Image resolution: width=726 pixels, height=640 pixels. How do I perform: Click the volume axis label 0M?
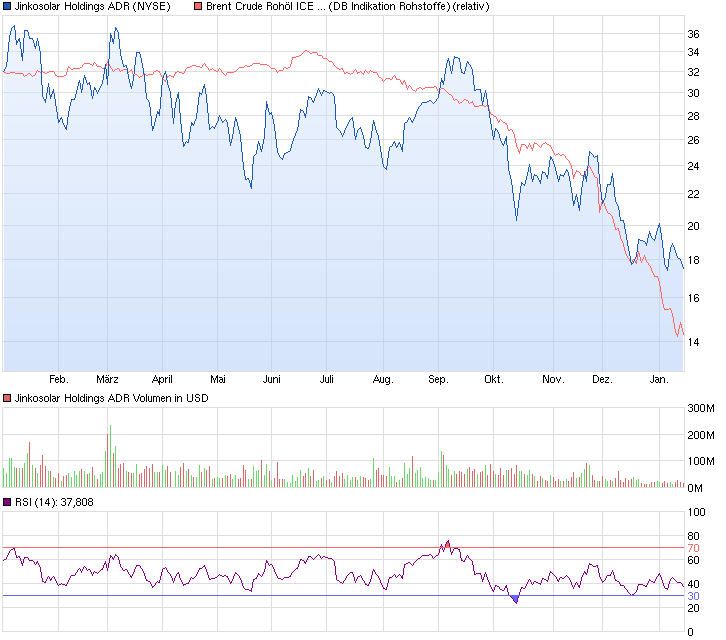tap(695, 488)
